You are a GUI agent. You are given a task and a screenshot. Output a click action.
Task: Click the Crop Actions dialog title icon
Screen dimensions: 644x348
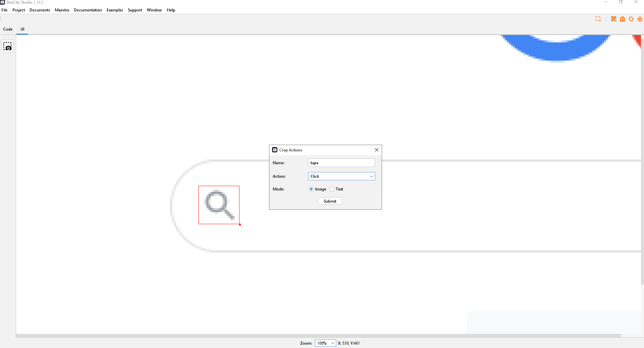point(275,150)
